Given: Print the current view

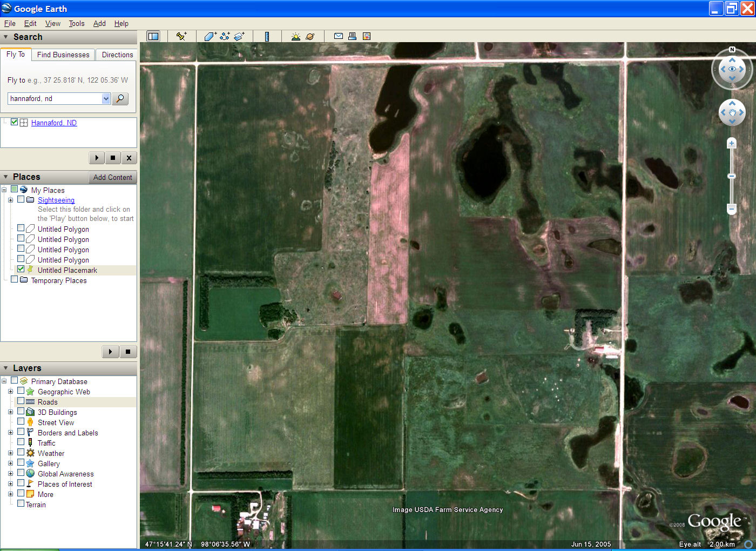Looking at the screenshot, I should click(352, 36).
